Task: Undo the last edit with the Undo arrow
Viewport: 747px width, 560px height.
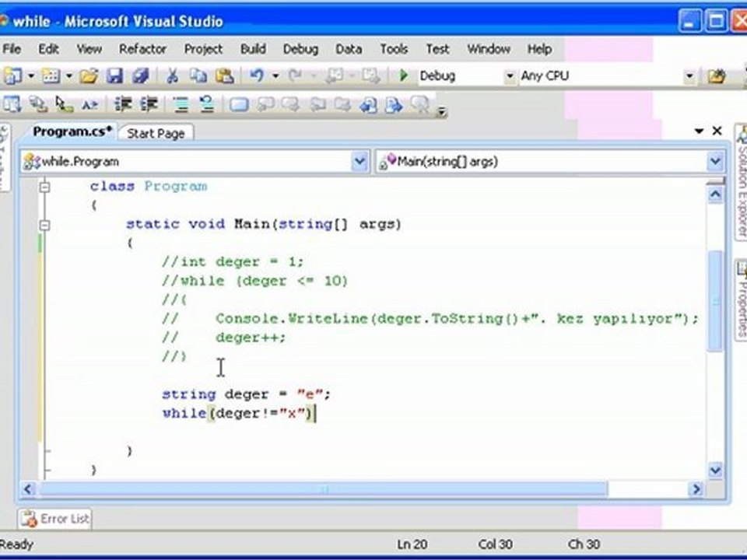Action: click(256, 75)
